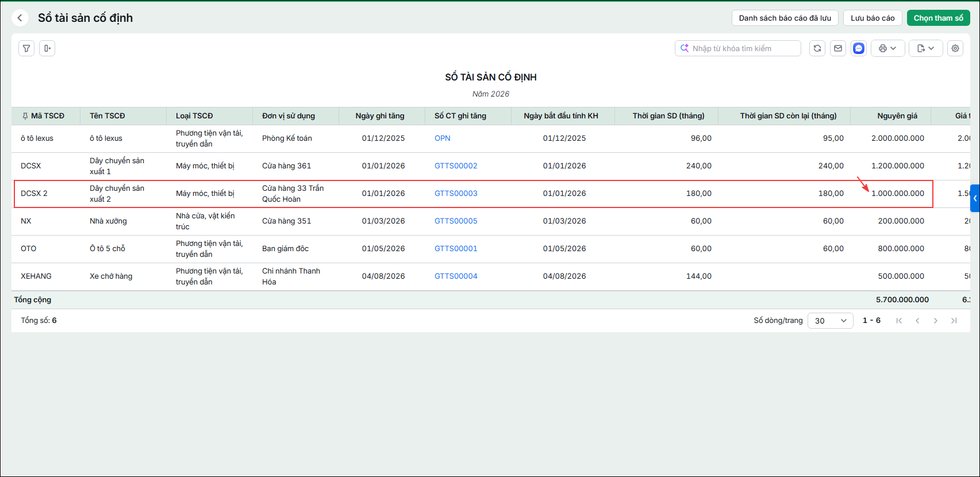
Task: Go to next page arrow in pagination
Action: [936, 321]
